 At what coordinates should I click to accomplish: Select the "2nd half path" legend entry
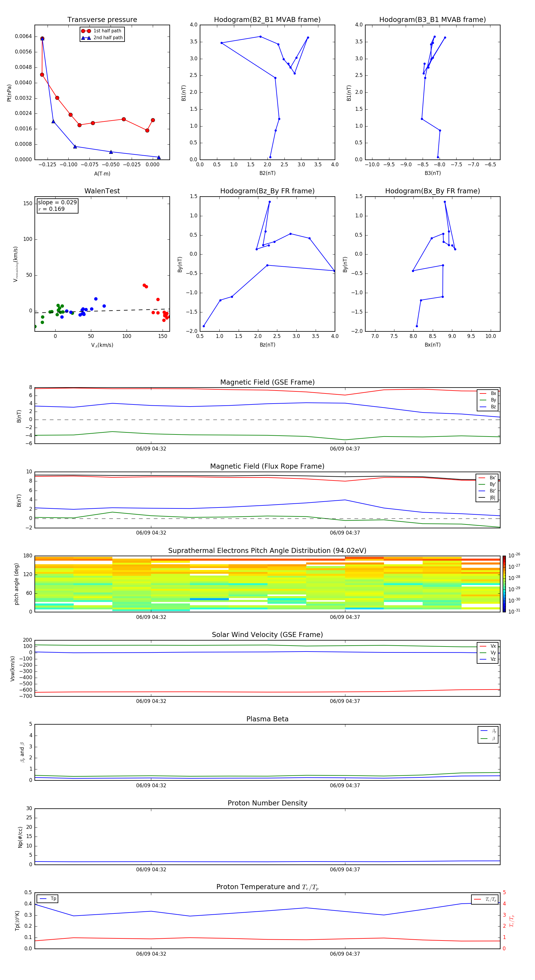tap(102, 38)
